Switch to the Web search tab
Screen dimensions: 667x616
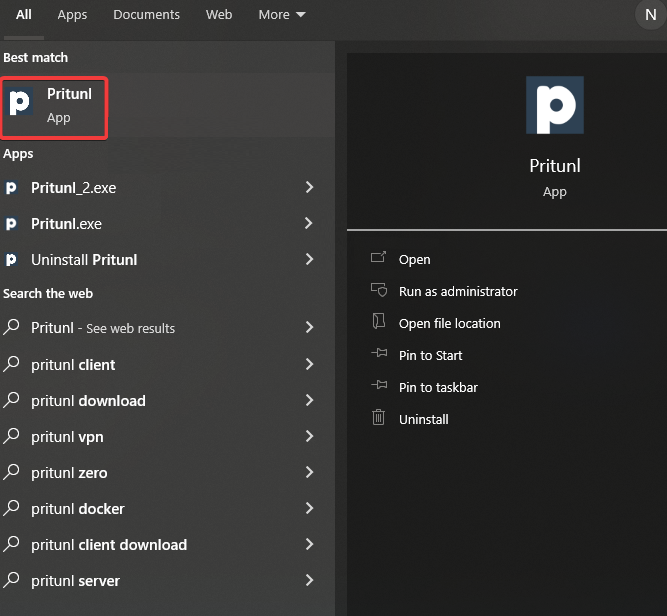[x=219, y=14]
